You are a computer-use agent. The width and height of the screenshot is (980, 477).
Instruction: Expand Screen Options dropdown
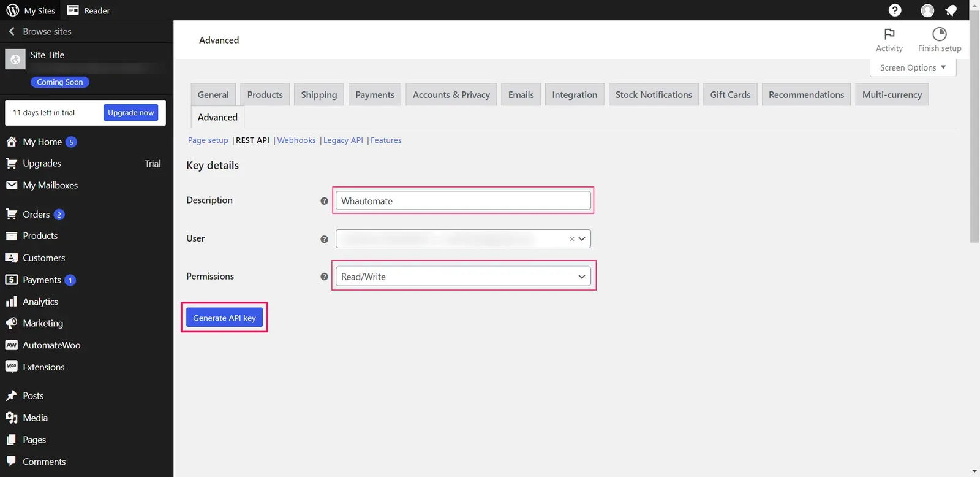coord(913,67)
